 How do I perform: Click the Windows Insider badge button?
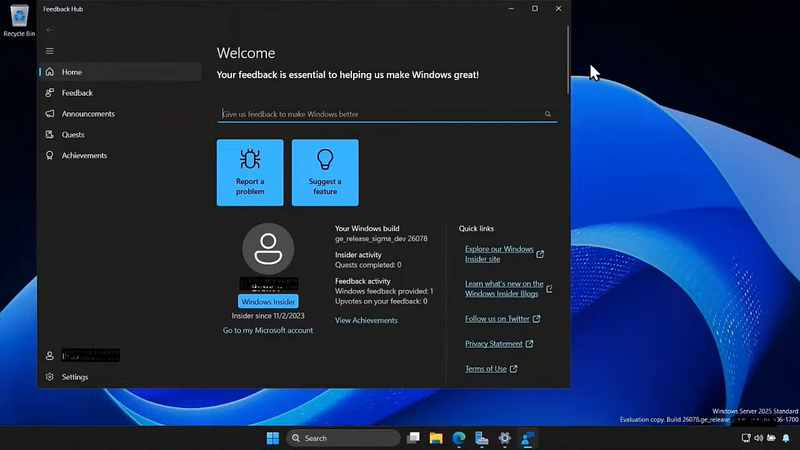pyautogui.click(x=268, y=301)
